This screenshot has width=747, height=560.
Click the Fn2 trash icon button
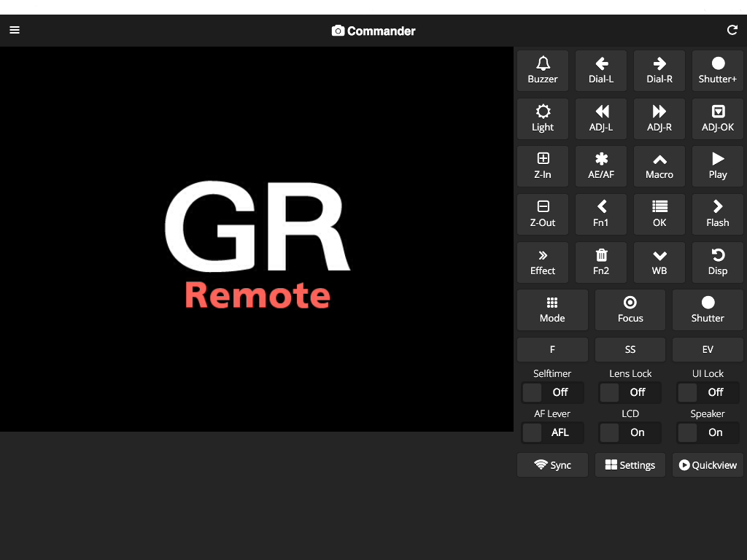[601, 262]
